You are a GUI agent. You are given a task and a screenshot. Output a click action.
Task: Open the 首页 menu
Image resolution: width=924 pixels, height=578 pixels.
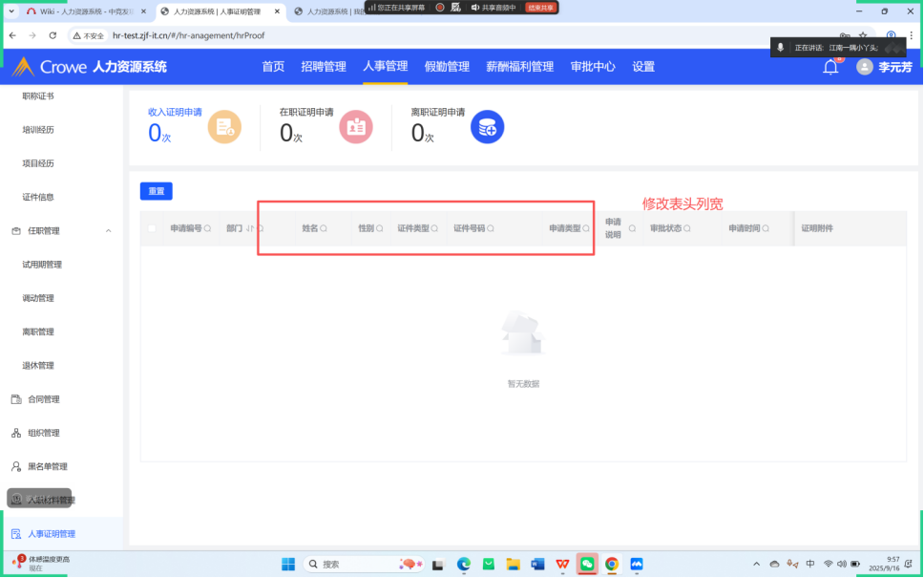pos(273,67)
